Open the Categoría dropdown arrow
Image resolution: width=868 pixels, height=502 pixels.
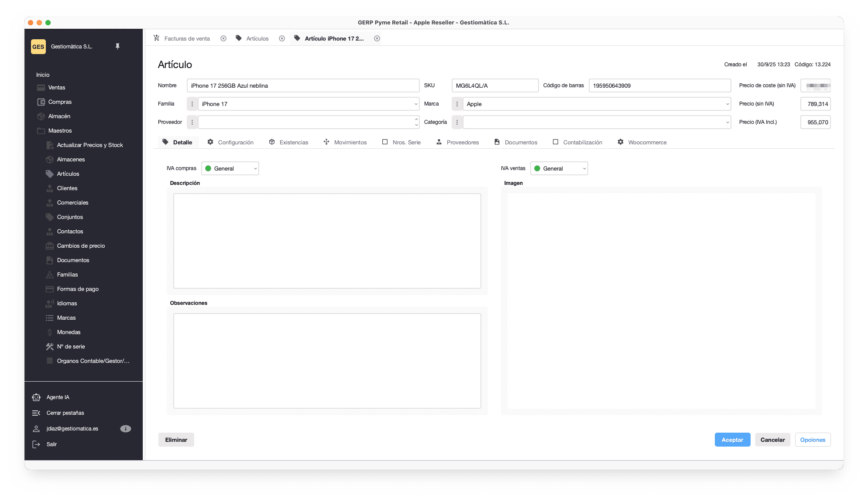click(727, 123)
